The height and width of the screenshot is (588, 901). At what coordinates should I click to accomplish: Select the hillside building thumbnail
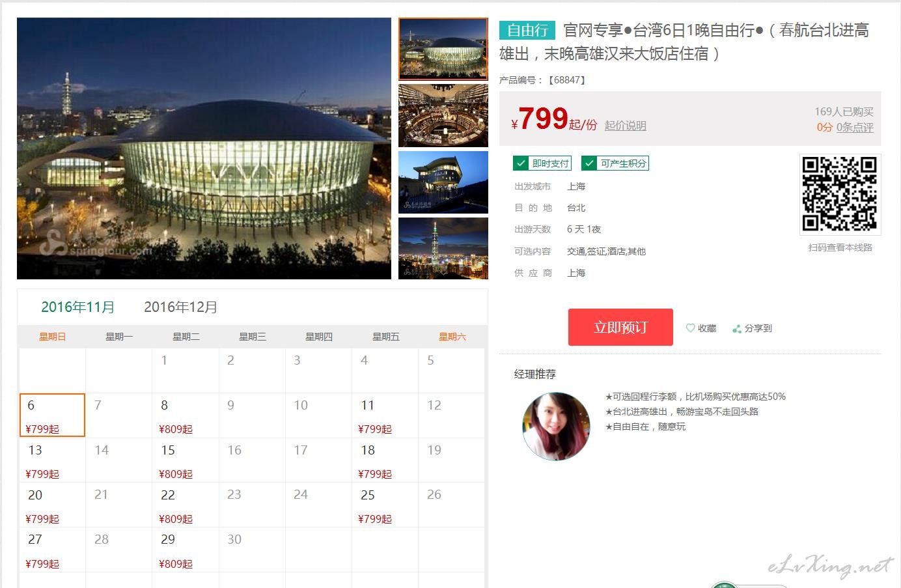[443, 182]
